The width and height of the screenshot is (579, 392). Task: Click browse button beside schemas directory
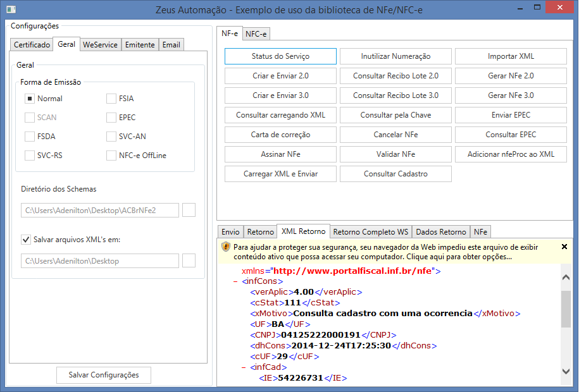pos(189,210)
